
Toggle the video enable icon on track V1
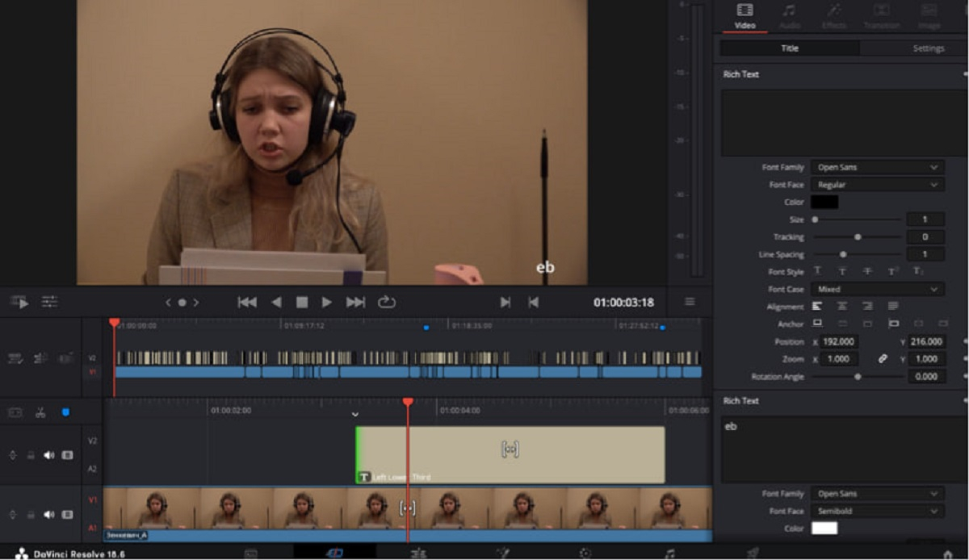[x=67, y=514]
